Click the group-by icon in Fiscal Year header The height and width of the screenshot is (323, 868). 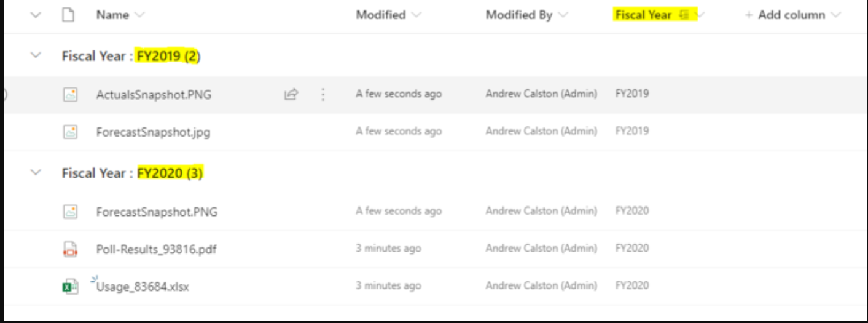pos(684,15)
